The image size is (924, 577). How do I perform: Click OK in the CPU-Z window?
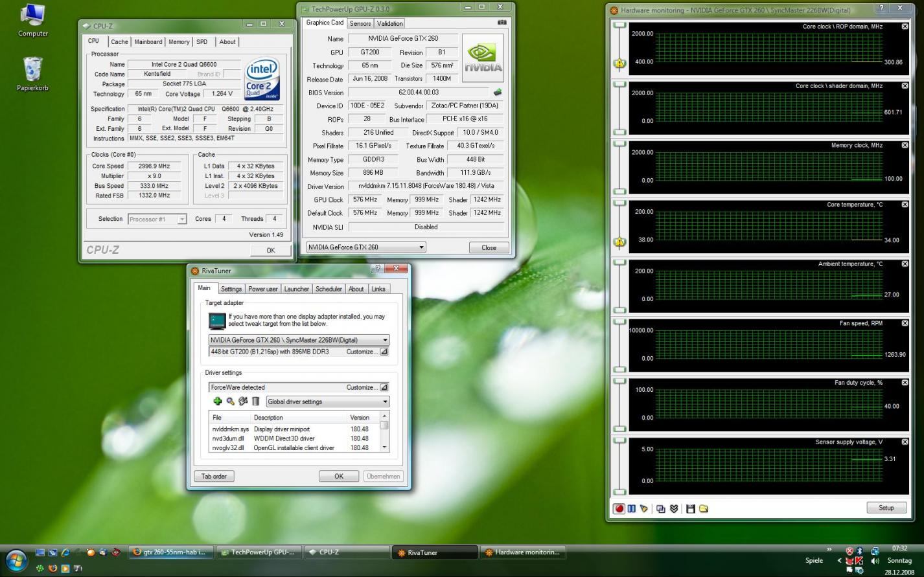(271, 250)
